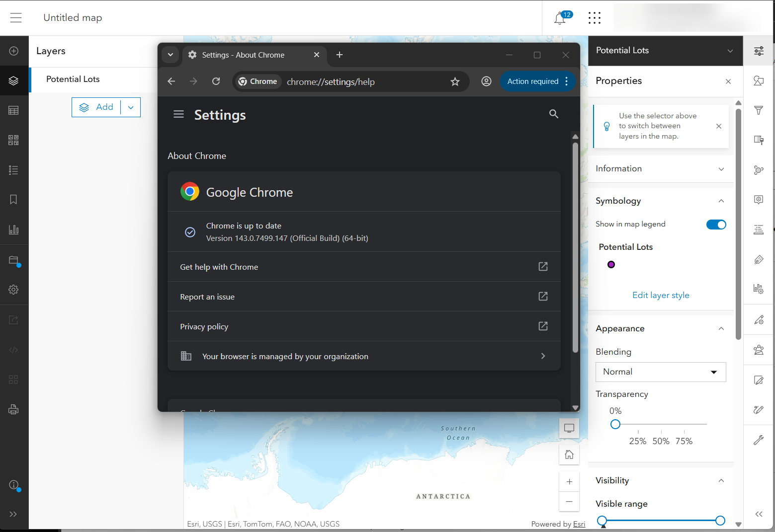Select the Properties sliders icon in right toolbar
The width and height of the screenshot is (775, 532).
tap(759, 51)
